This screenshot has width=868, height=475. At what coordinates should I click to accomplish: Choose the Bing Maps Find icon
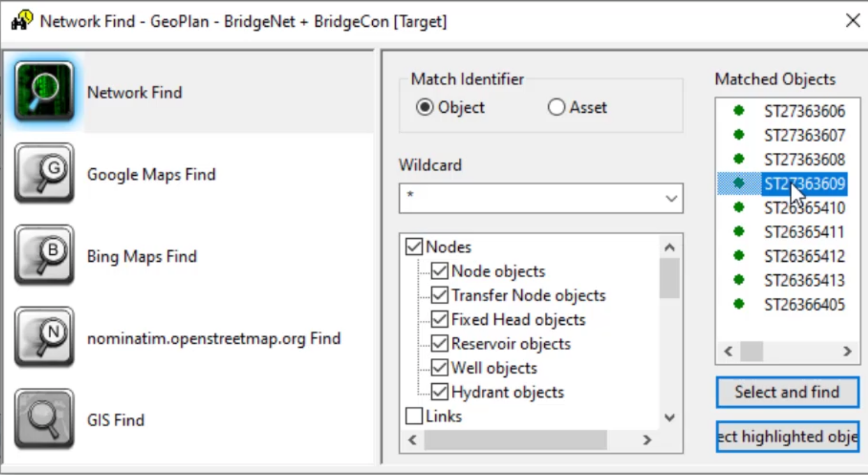44,255
